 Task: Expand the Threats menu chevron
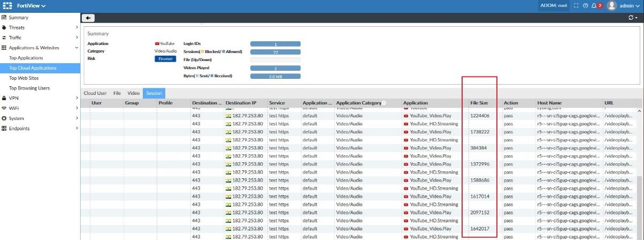[76, 28]
